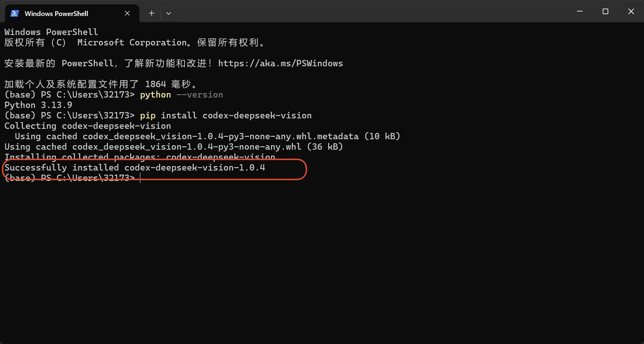Click the Python 3.13.9 output line

(x=38, y=105)
